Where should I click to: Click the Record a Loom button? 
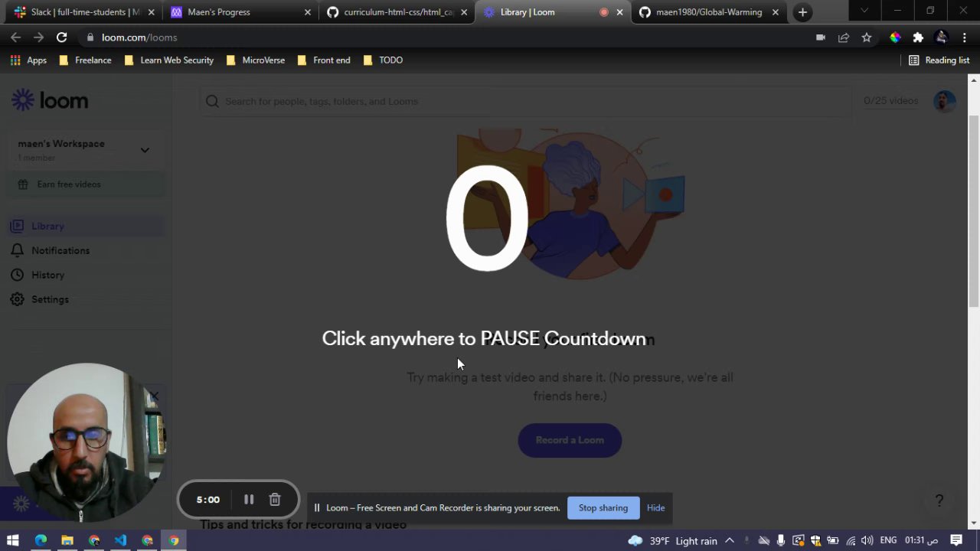pos(570,440)
